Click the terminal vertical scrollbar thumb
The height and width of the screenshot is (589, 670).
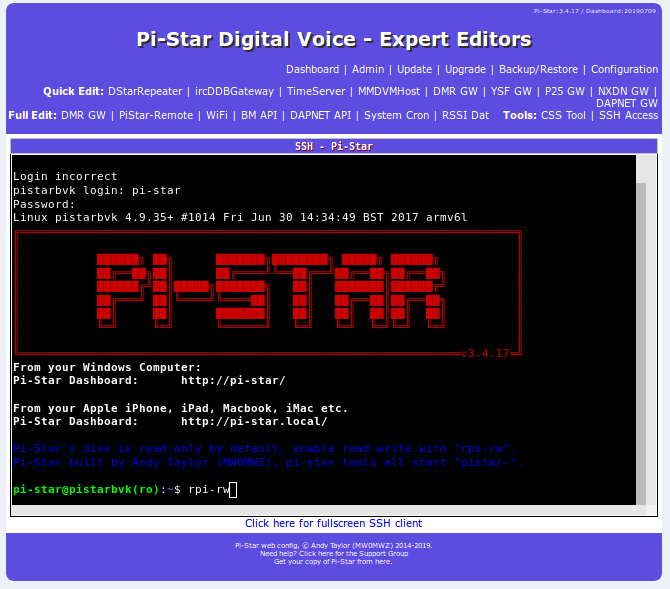point(641,343)
